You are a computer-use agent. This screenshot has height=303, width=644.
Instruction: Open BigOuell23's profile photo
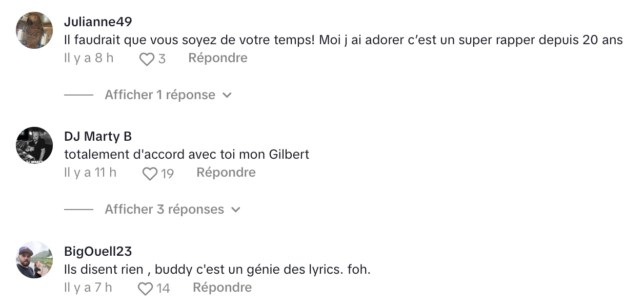pos(34,260)
